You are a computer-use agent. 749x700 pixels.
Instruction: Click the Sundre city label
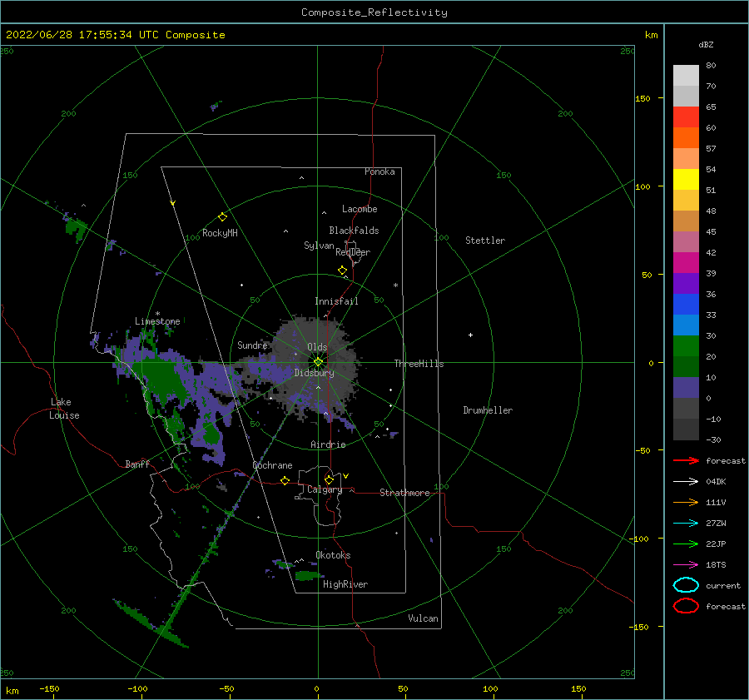click(252, 345)
